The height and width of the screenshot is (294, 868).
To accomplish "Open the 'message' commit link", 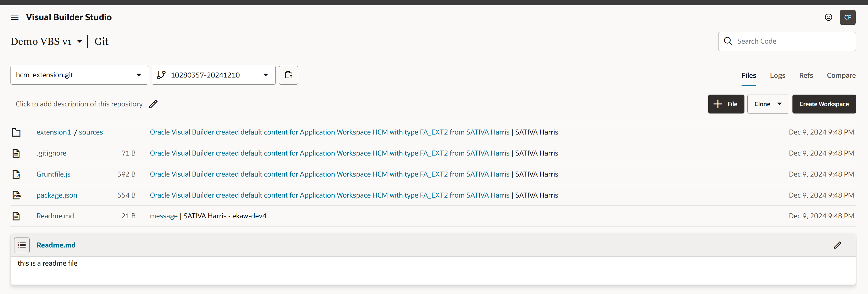I will pyautogui.click(x=164, y=216).
